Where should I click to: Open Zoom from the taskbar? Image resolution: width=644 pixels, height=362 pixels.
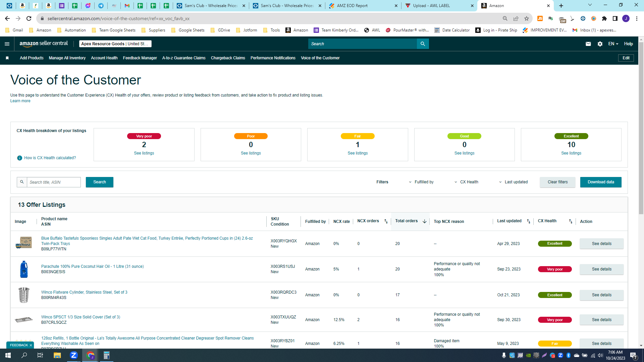tap(74, 355)
